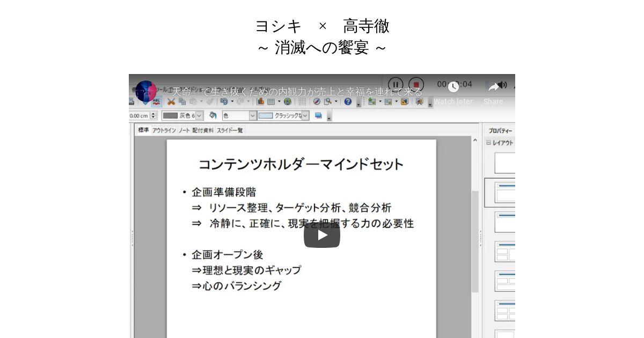Open the YouTube channel avatar
644x338 pixels.
[x=145, y=91]
